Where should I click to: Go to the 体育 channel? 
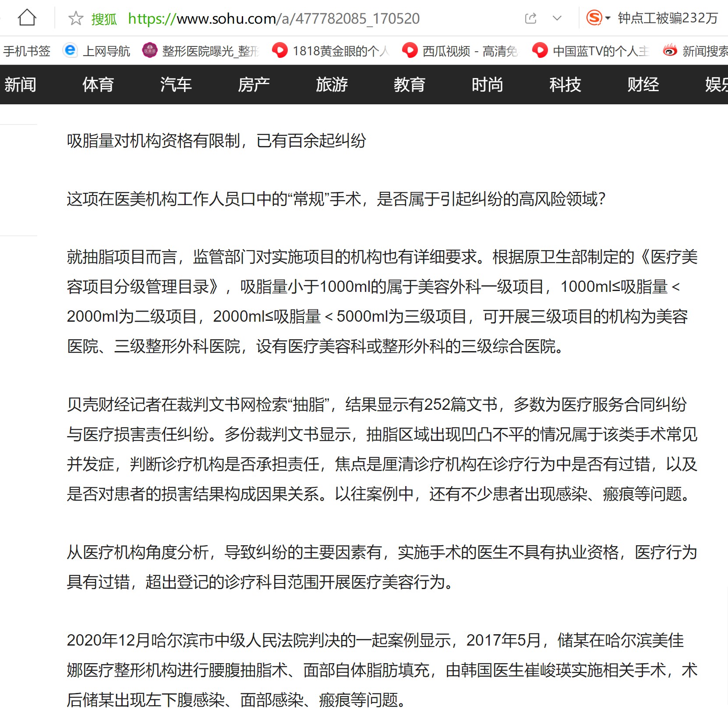pyautogui.click(x=98, y=85)
